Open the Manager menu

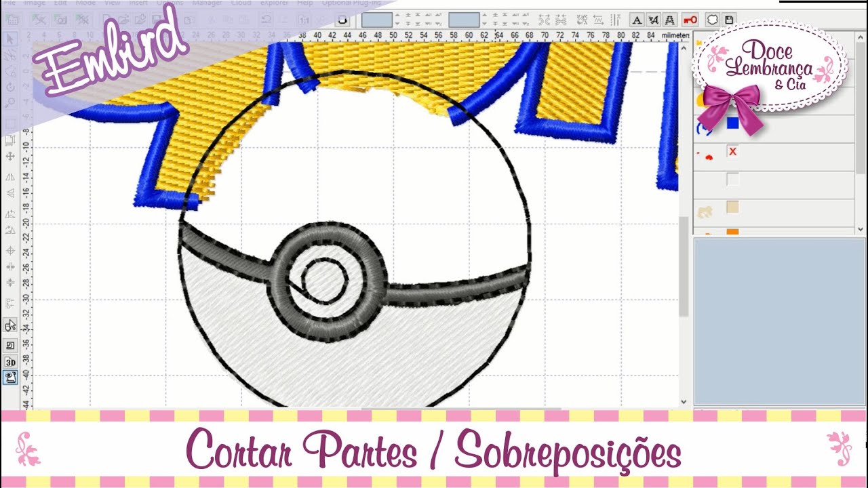point(208,4)
